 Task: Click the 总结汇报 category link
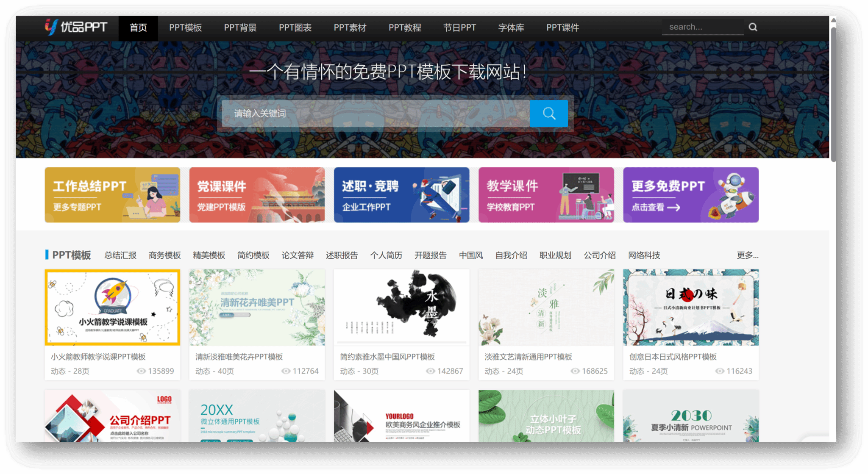point(120,255)
